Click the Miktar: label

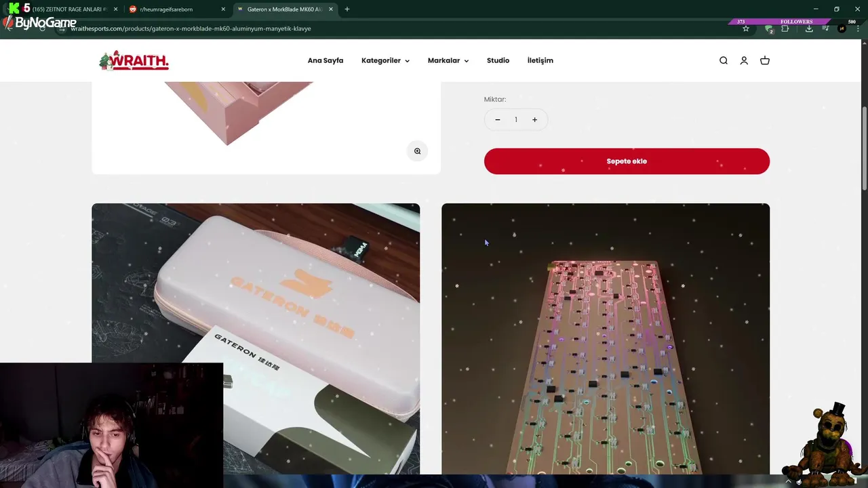pyautogui.click(x=495, y=99)
